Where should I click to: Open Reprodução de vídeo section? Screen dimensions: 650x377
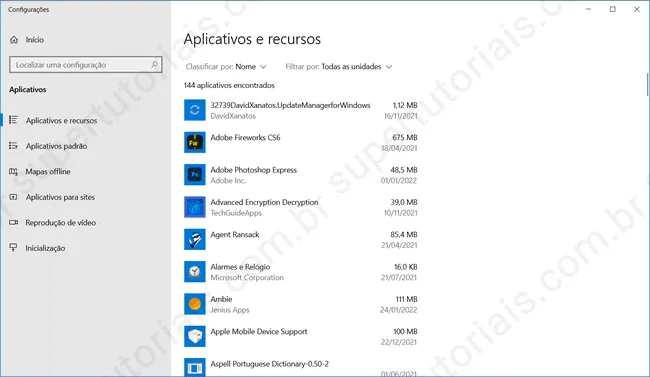[85, 223]
